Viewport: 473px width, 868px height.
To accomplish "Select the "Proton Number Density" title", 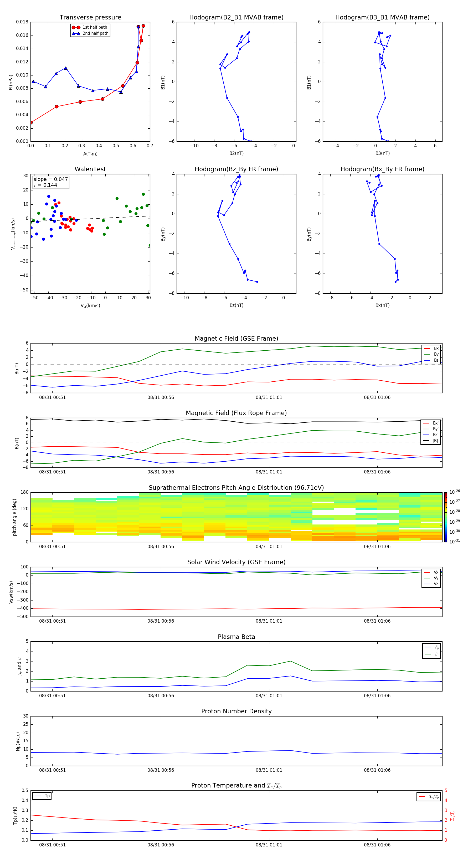I will (x=236, y=711).
